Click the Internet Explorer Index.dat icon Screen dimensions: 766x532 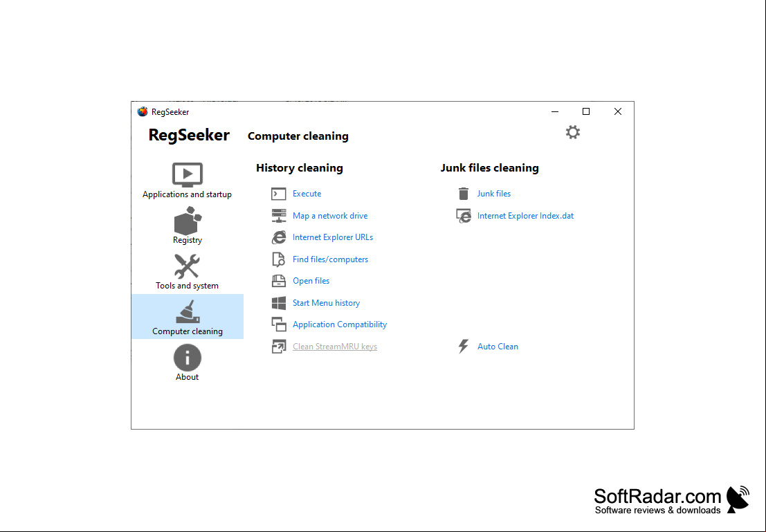463,215
